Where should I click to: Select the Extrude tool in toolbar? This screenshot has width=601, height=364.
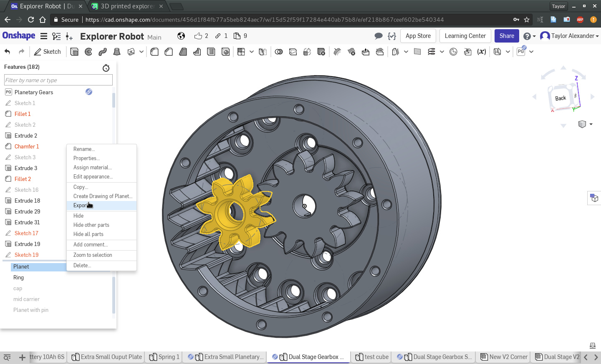coord(74,52)
